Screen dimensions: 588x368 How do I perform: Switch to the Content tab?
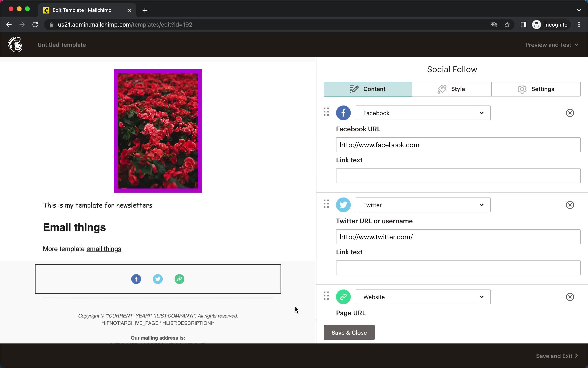[368, 89]
